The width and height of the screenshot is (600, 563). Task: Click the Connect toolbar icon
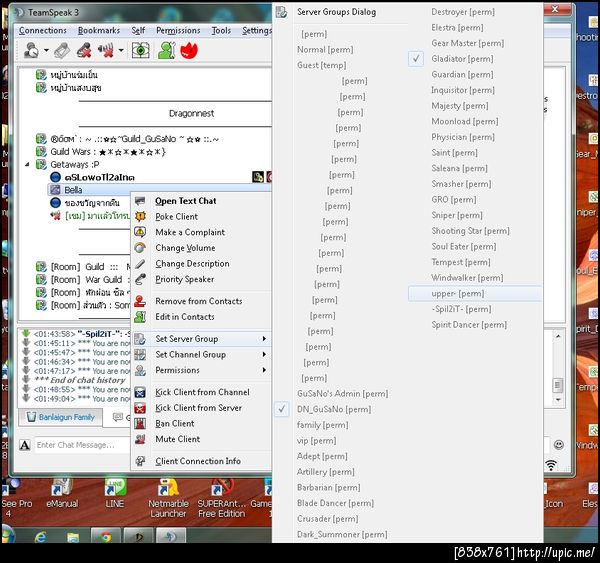31,50
